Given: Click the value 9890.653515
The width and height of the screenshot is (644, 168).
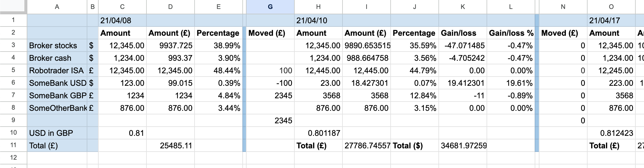Looking at the screenshot, I should [367, 46].
